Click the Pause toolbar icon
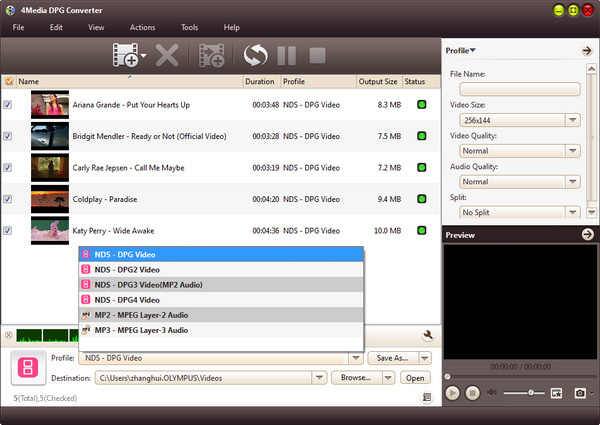This screenshot has height=425, width=600. click(x=286, y=54)
